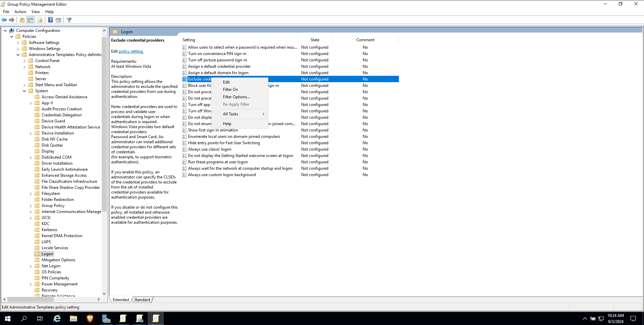Image resolution: width=644 pixels, height=325 pixels.
Task: Click the Filter toolbar icon
Action: coord(69,20)
